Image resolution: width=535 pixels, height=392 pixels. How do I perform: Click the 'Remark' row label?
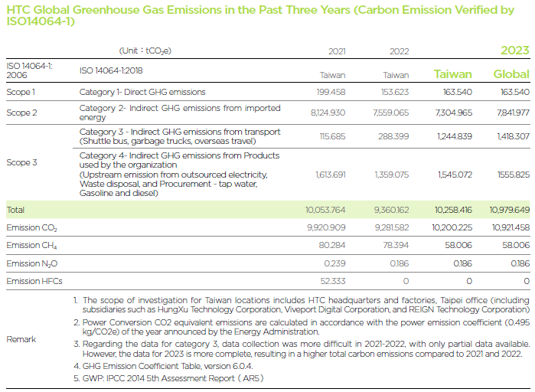click(x=21, y=339)
